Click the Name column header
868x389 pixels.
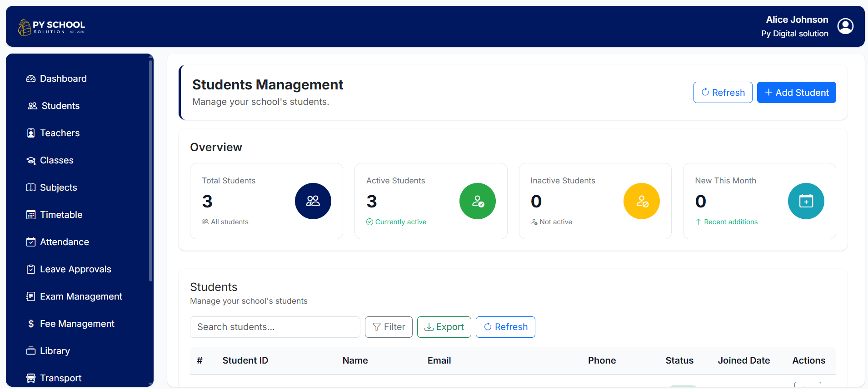pos(355,360)
